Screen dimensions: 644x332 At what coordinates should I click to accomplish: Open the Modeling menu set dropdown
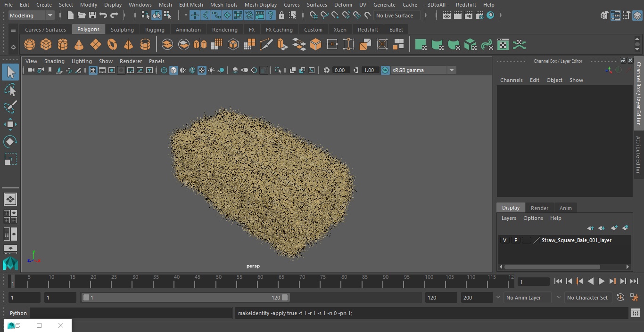pos(31,16)
